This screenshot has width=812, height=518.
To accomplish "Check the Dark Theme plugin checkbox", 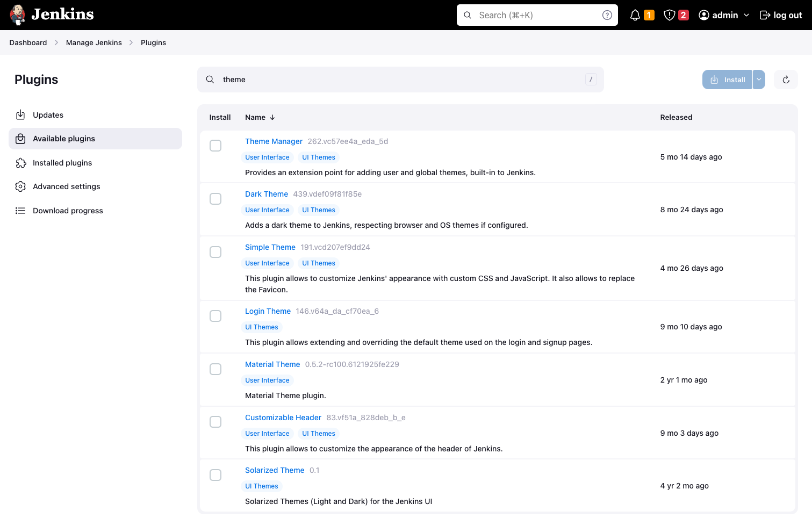I will [215, 199].
